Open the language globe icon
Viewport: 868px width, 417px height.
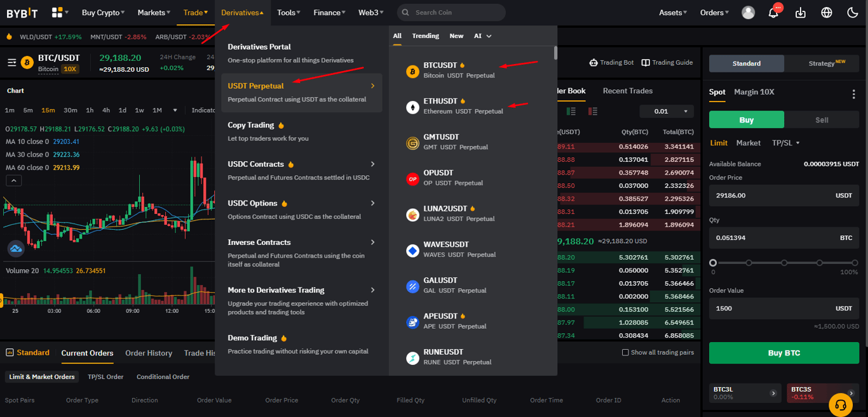tap(825, 12)
